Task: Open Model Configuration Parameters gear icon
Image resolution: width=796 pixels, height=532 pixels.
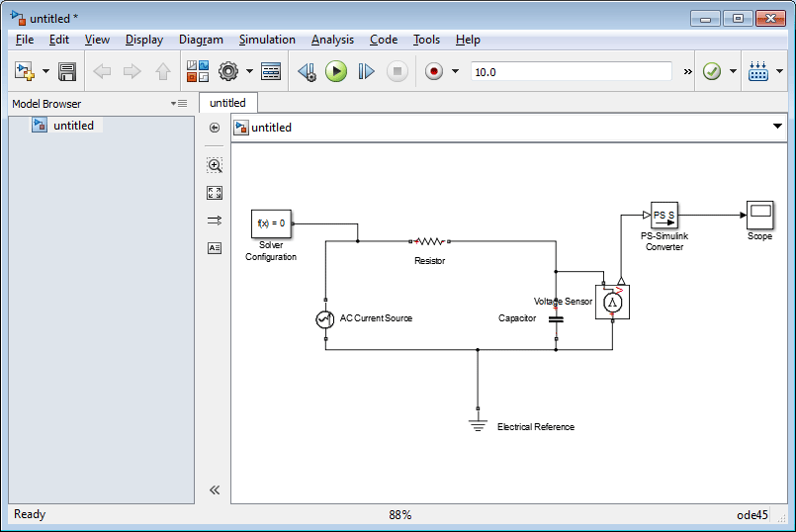Action: tap(228, 71)
